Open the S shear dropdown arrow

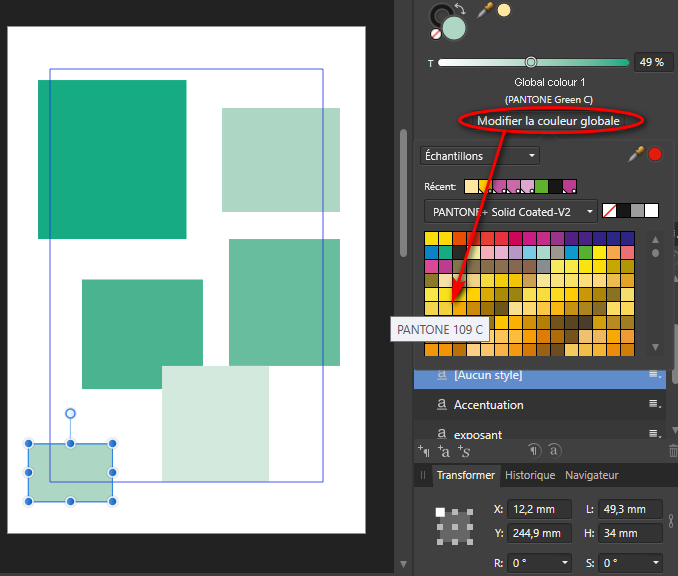point(656,563)
